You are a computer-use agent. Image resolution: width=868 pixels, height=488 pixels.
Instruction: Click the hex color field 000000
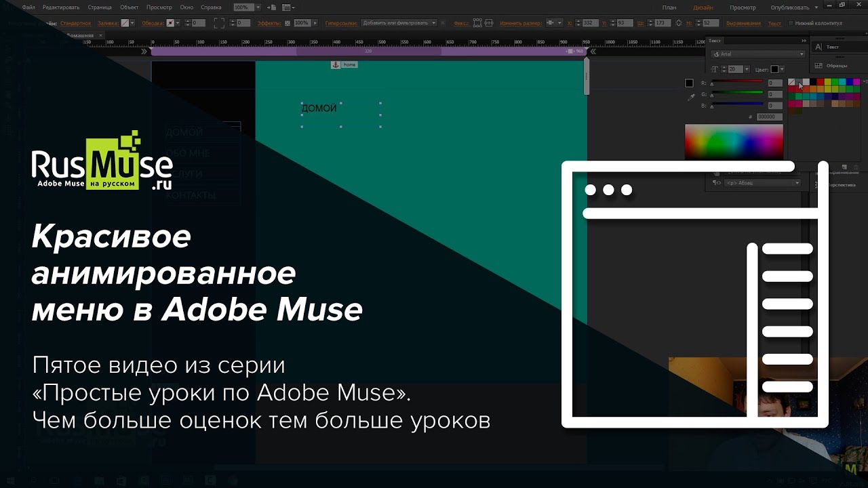(x=769, y=117)
